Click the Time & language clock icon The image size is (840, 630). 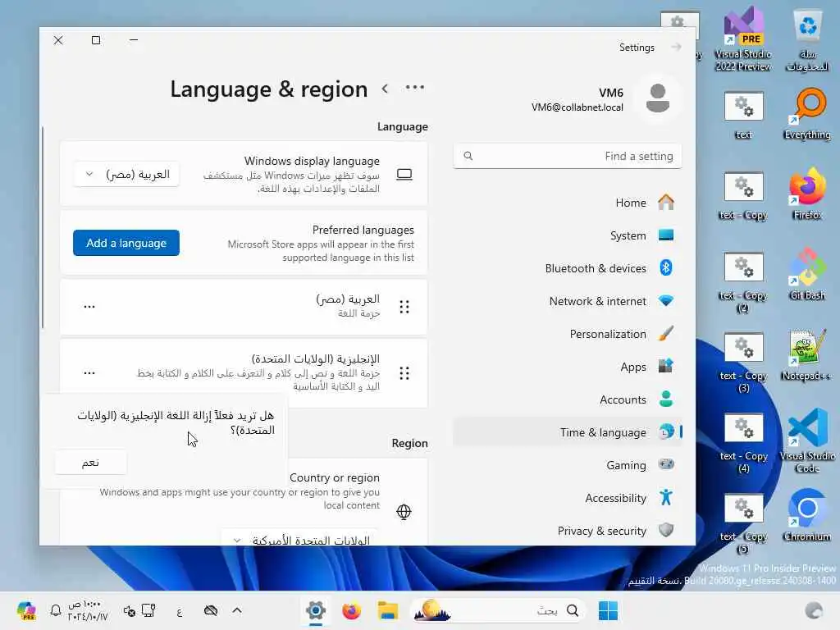point(666,431)
